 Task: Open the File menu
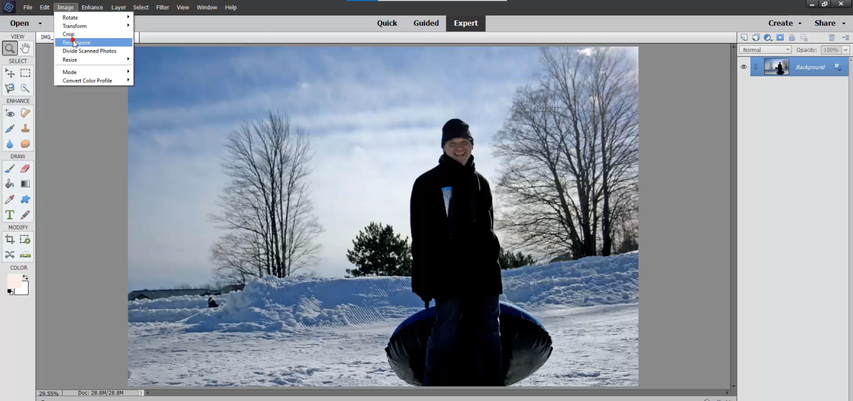[28, 8]
